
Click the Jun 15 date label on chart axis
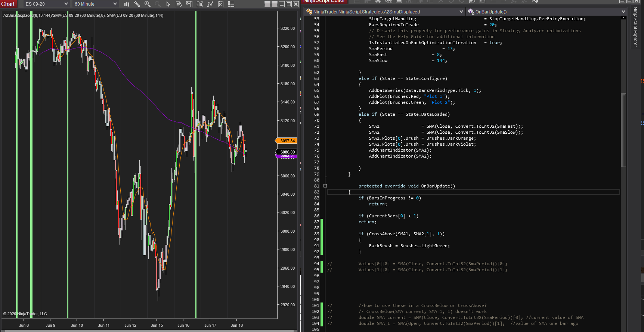pyautogui.click(x=157, y=325)
